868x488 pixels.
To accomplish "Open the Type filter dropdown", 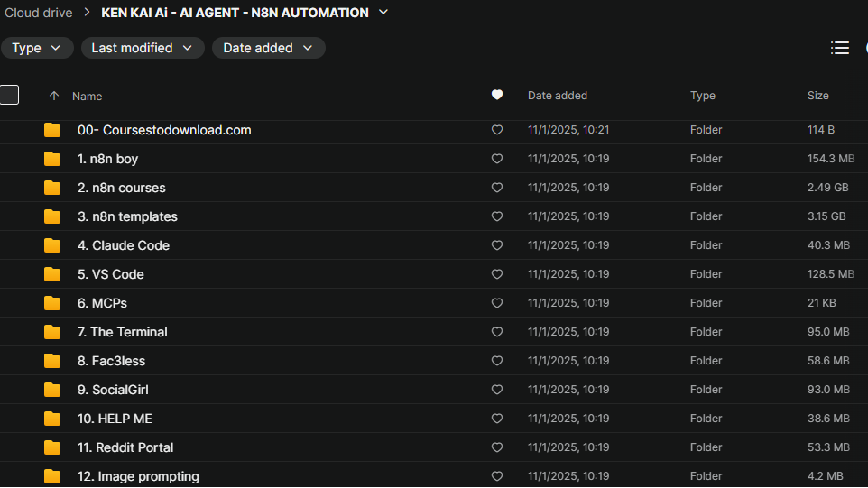I will (x=37, y=48).
